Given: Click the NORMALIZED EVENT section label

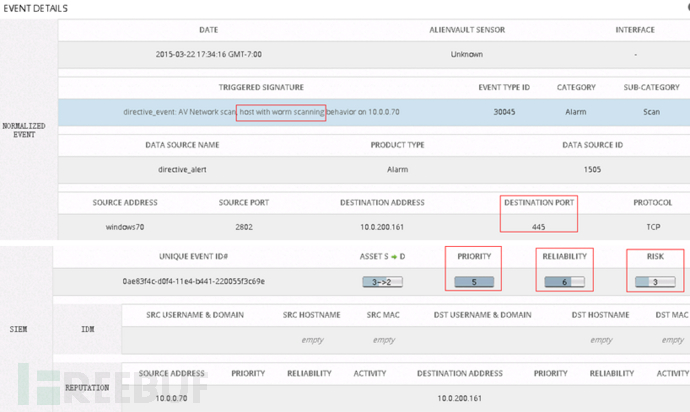Looking at the screenshot, I should click(24, 130).
